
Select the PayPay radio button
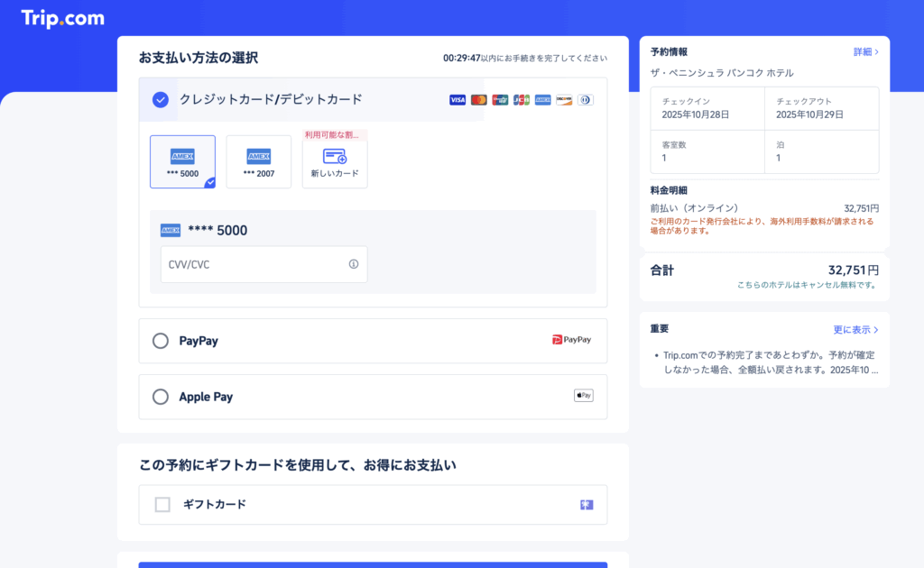point(161,341)
